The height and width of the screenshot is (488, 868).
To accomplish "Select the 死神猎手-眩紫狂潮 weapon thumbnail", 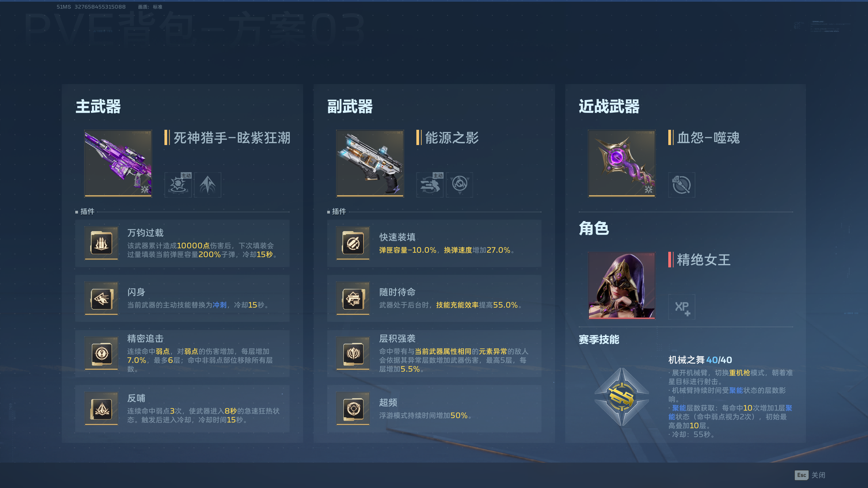I will (118, 164).
